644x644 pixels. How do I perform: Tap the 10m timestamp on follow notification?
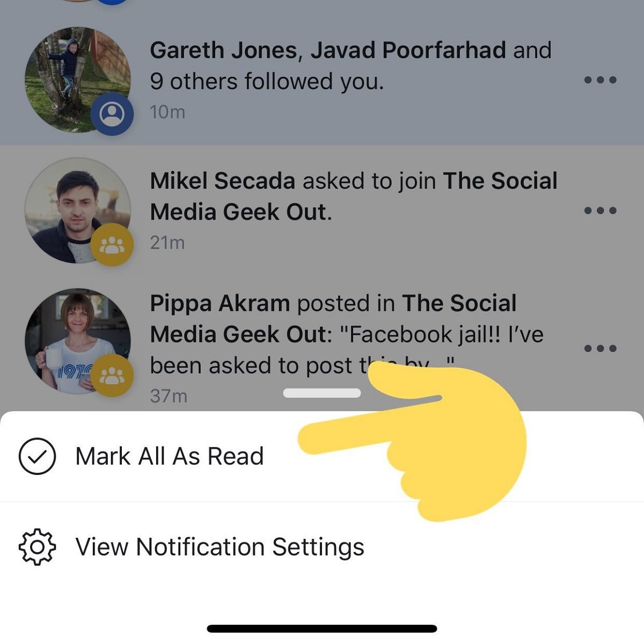coord(167,112)
